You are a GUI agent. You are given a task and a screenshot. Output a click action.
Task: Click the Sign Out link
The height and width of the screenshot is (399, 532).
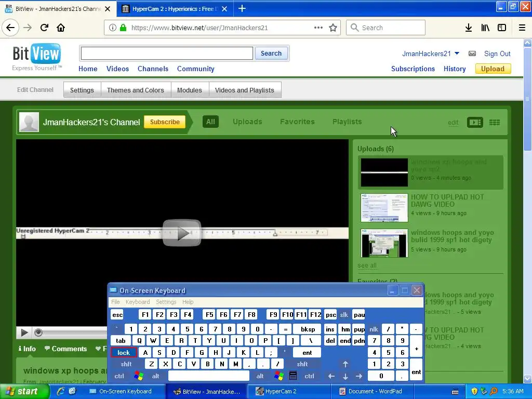[x=497, y=54]
